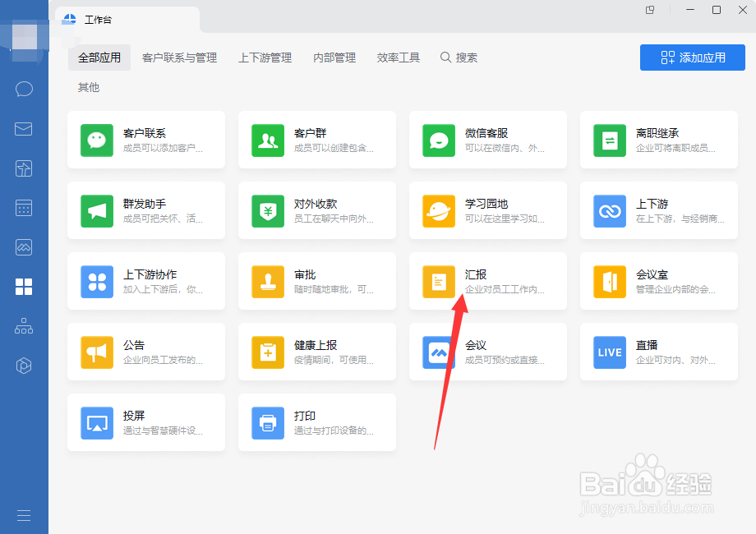Screen dimensions: 756x534
Task: Click description '成员可预约或直接...'
Action: tap(505, 360)
